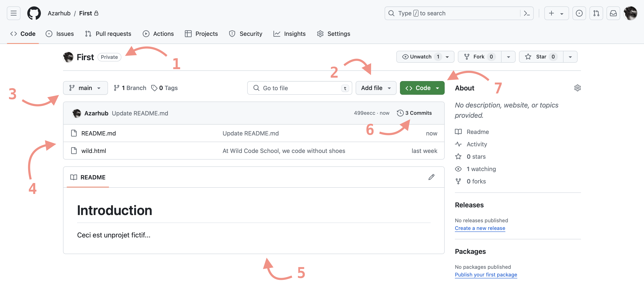Click the Introduction heading in README
Image resolution: width=644 pixels, height=285 pixels.
click(115, 210)
